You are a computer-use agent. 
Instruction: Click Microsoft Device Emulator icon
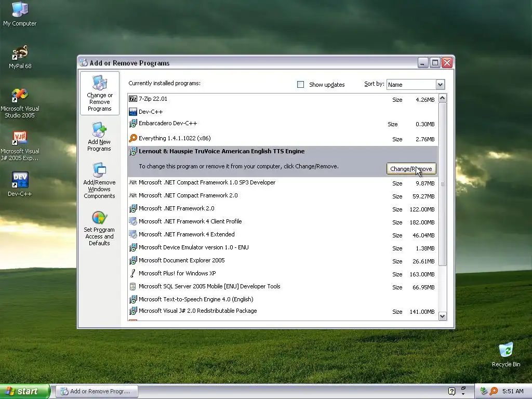(x=133, y=247)
